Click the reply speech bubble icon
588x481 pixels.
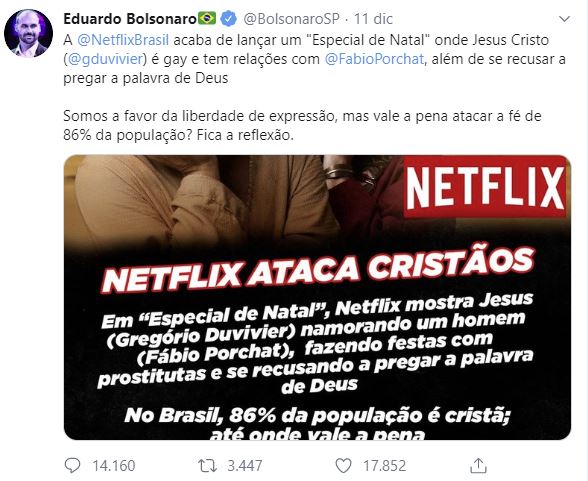[x=72, y=466]
